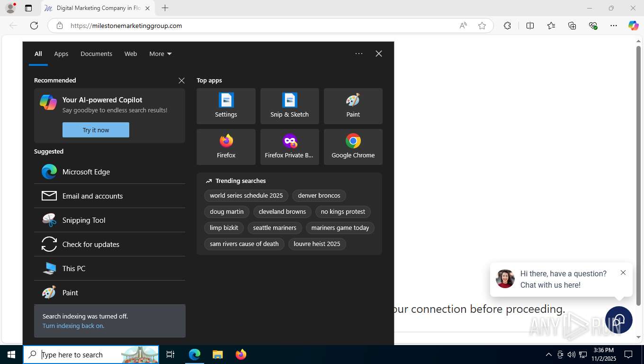Open a new tab in Edge
This screenshot has width=644, height=364.
click(x=165, y=8)
